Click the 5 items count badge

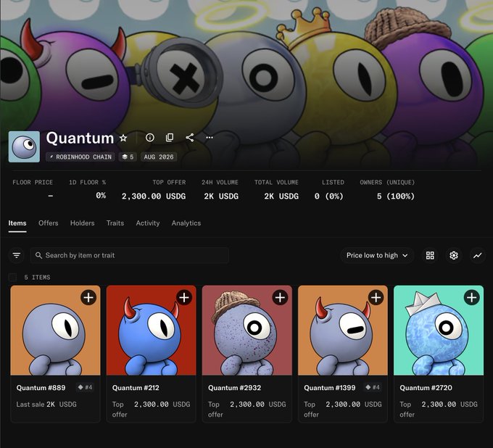point(128,157)
